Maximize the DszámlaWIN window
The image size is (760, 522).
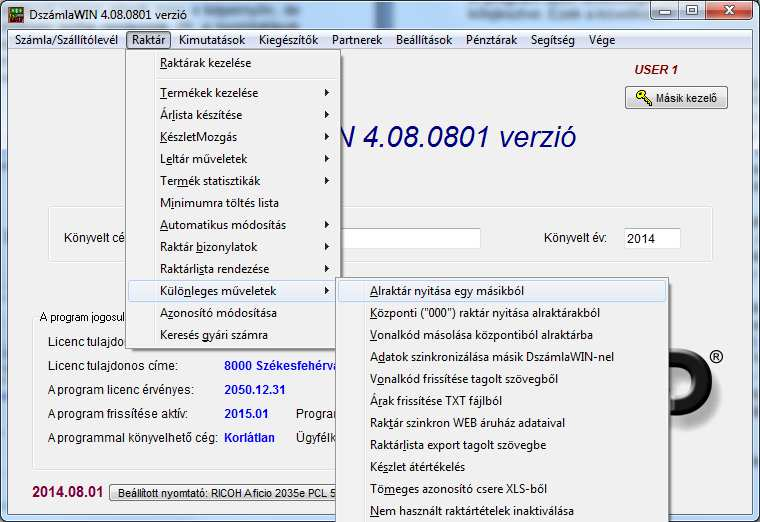click(x=692, y=11)
